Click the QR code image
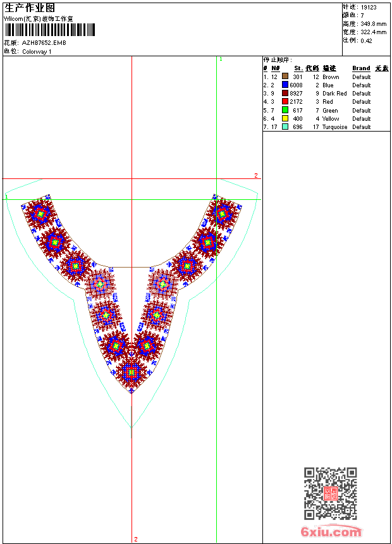The image size is (392, 544). [330, 493]
